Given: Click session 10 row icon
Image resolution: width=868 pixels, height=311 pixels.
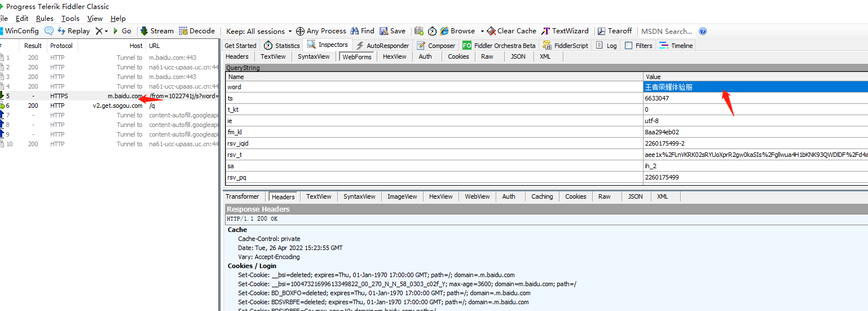Looking at the screenshot, I should point(2,144).
